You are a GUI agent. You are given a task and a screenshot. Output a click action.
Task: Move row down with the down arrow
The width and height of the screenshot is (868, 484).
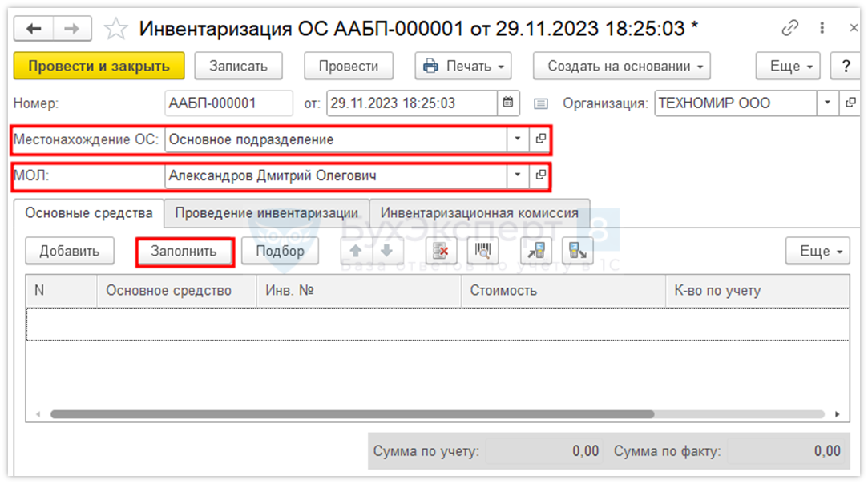tap(386, 251)
